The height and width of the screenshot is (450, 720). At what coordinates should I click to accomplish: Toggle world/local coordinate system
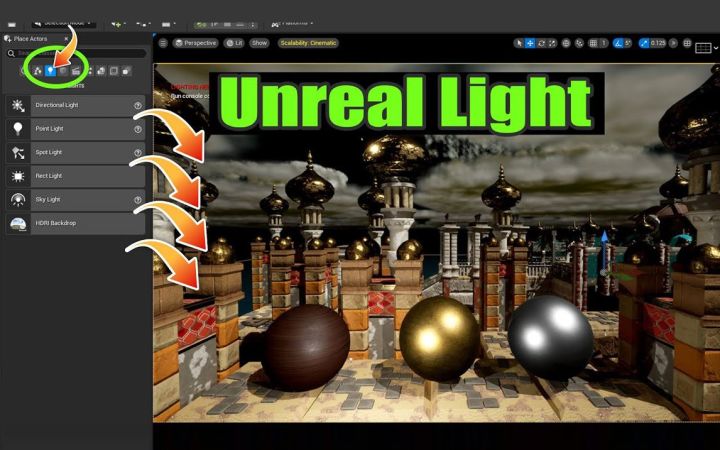click(x=566, y=43)
